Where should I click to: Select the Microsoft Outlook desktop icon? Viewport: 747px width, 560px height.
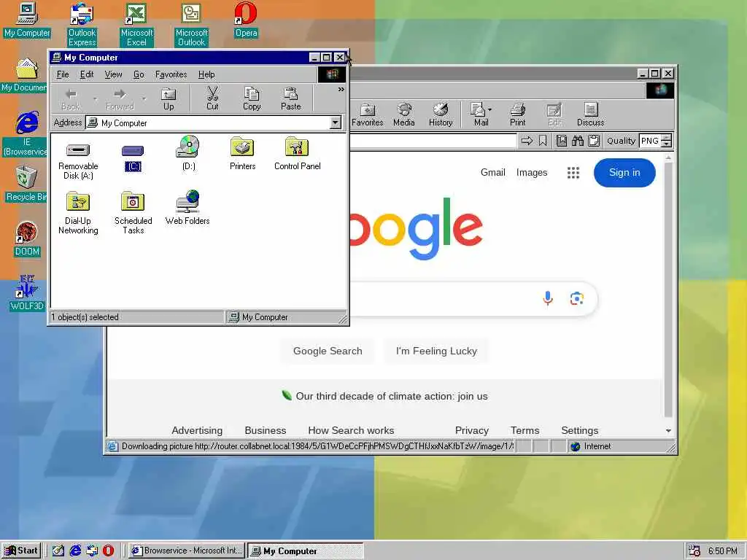pos(192,24)
